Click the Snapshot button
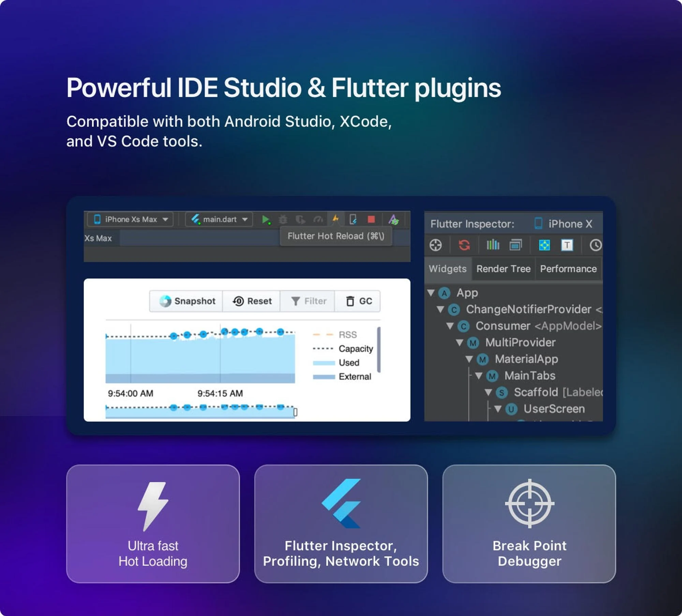 pyautogui.click(x=186, y=301)
